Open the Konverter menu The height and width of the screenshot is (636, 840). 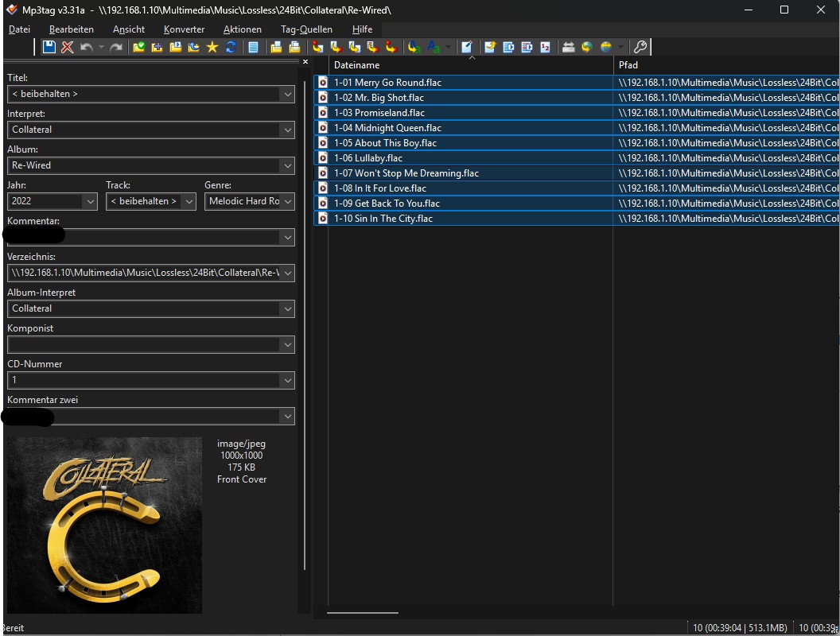(x=184, y=29)
